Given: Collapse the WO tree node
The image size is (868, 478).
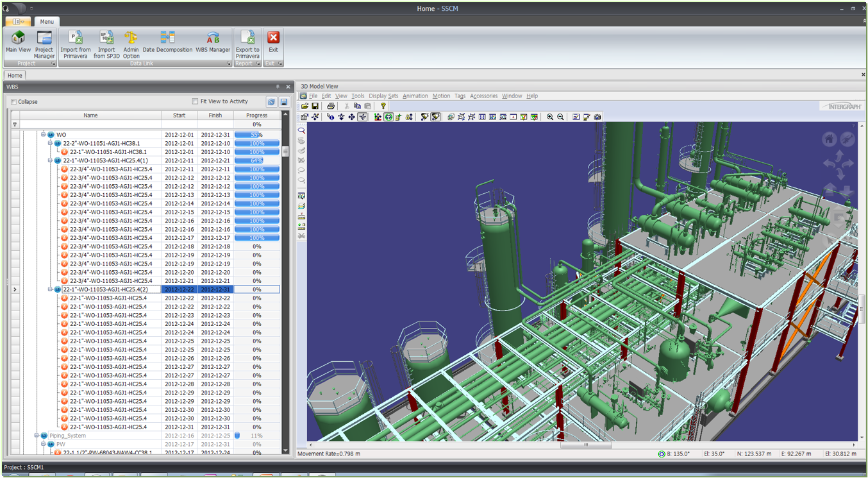Looking at the screenshot, I should point(44,135).
